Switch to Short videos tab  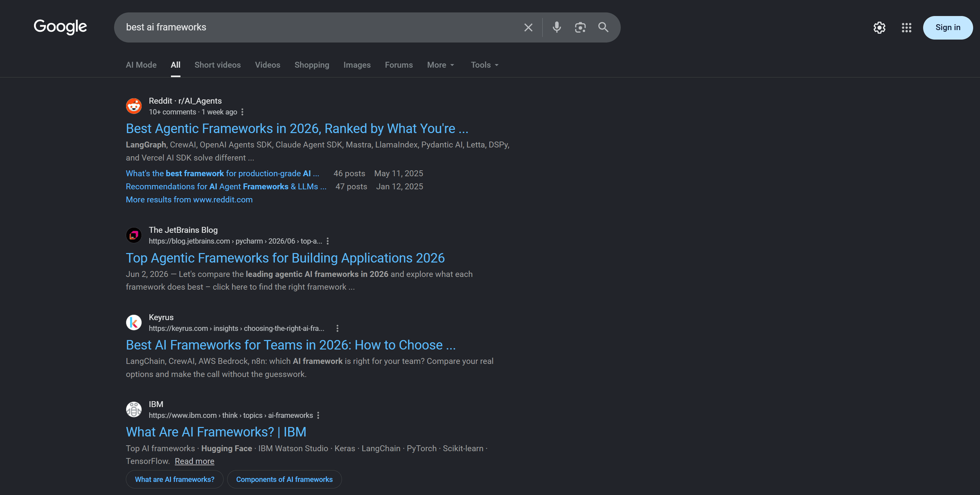pyautogui.click(x=218, y=65)
